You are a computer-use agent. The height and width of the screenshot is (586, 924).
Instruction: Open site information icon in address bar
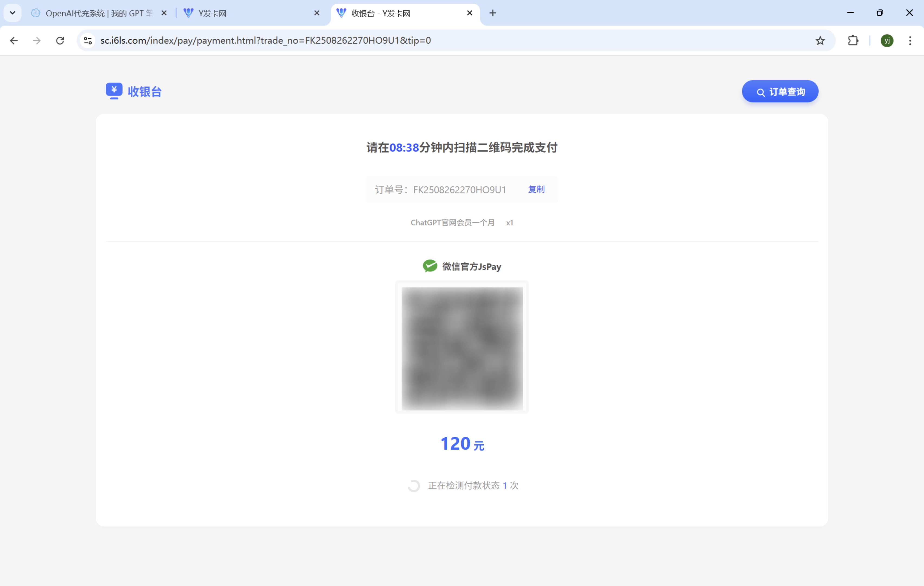coord(88,41)
